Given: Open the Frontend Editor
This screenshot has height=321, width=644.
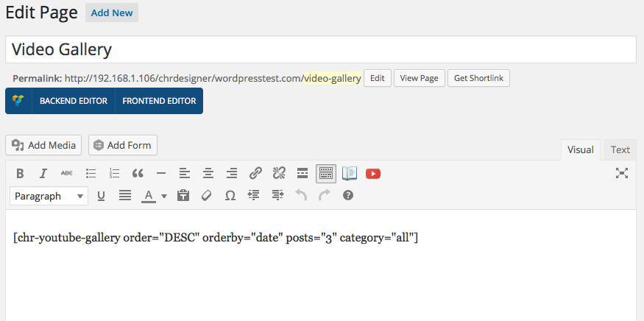Looking at the screenshot, I should [x=159, y=101].
